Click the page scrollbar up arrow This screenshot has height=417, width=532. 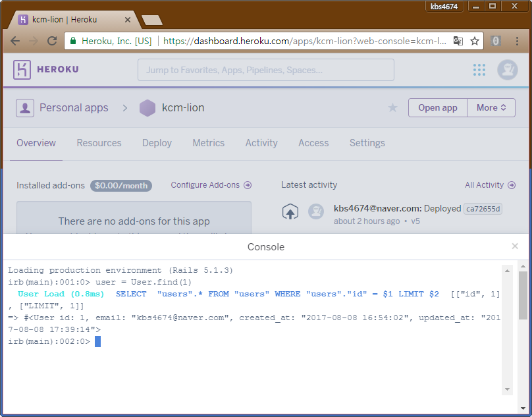pos(523,267)
